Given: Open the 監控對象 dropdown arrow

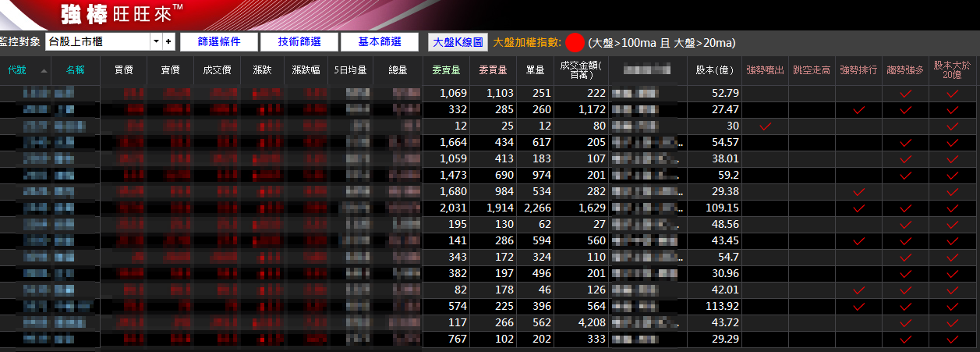Looking at the screenshot, I should [x=157, y=41].
